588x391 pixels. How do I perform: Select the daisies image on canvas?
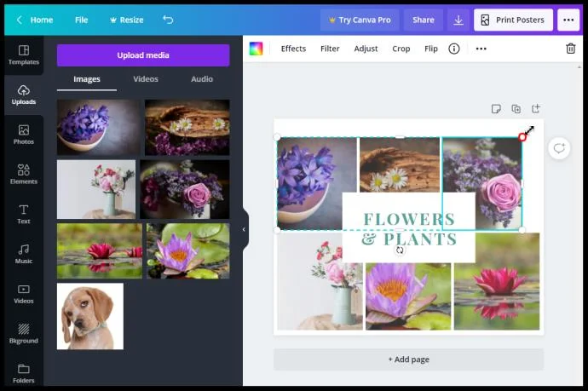pos(400,165)
